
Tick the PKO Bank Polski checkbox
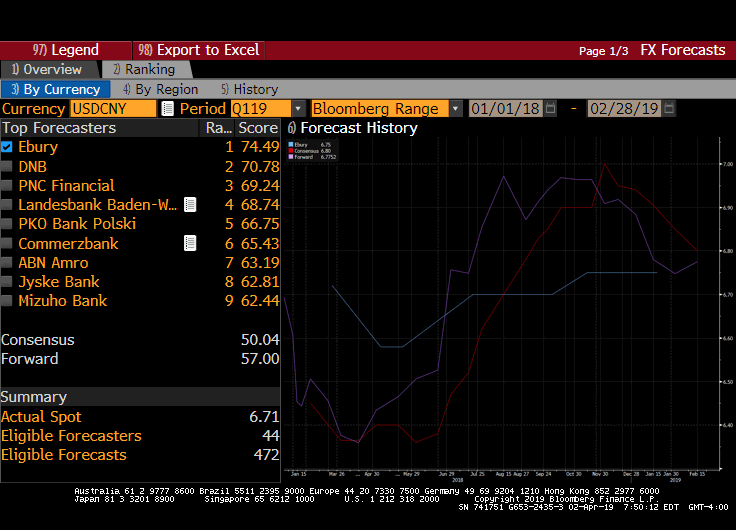pos(7,224)
